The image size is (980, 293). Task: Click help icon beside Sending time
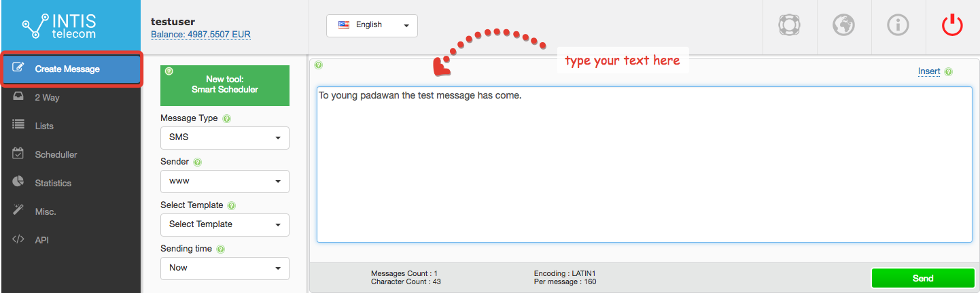coord(220,249)
